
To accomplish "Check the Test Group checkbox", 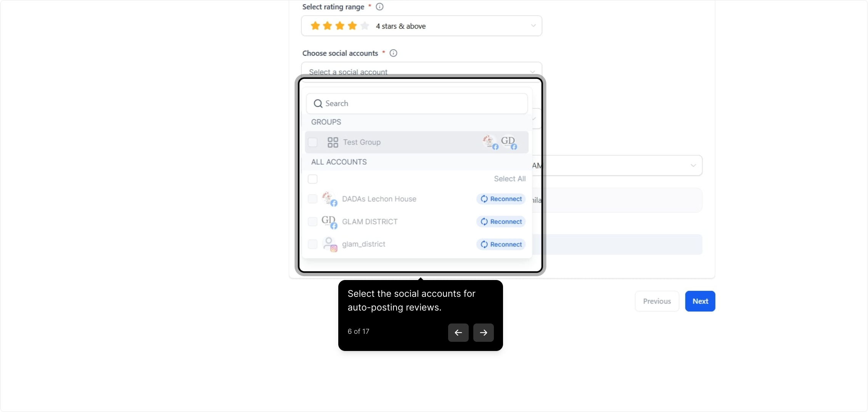I will click(x=313, y=142).
